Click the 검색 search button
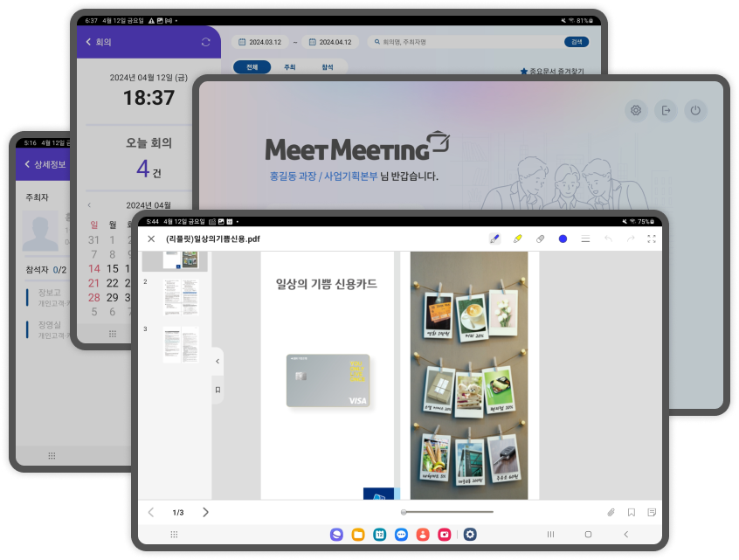This screenshot has width=739, height=560. 577,42
